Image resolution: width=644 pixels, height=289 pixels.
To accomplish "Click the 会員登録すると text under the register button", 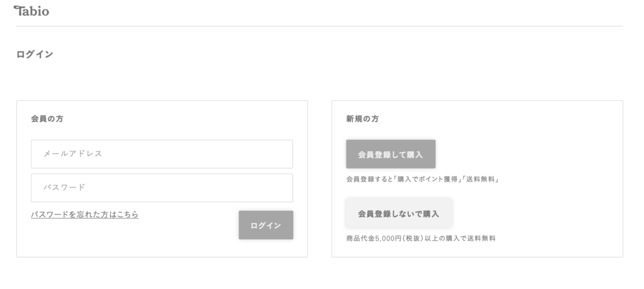I will pos(370,179).
